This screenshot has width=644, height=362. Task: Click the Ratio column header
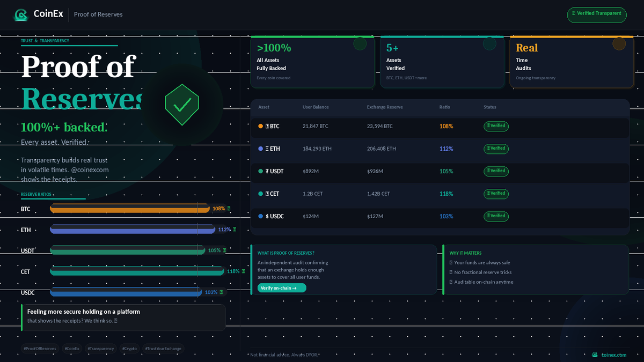tap(445, 107)
